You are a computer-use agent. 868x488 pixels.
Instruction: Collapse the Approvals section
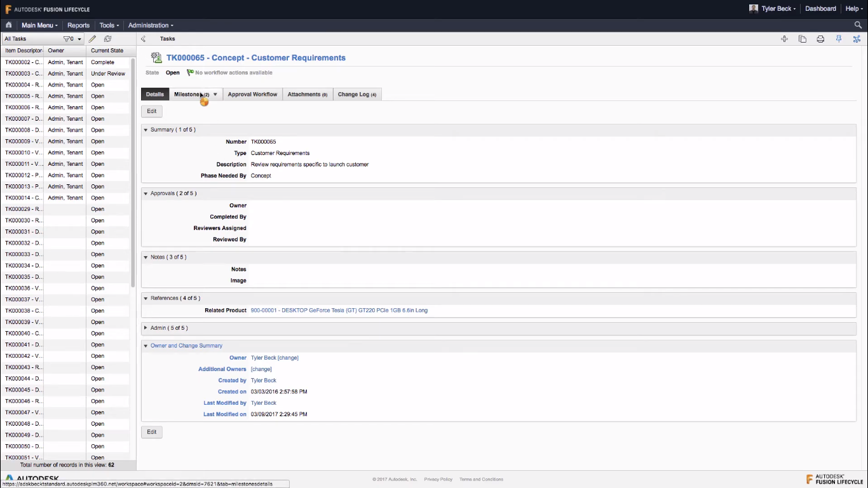[x=146, y=193]
